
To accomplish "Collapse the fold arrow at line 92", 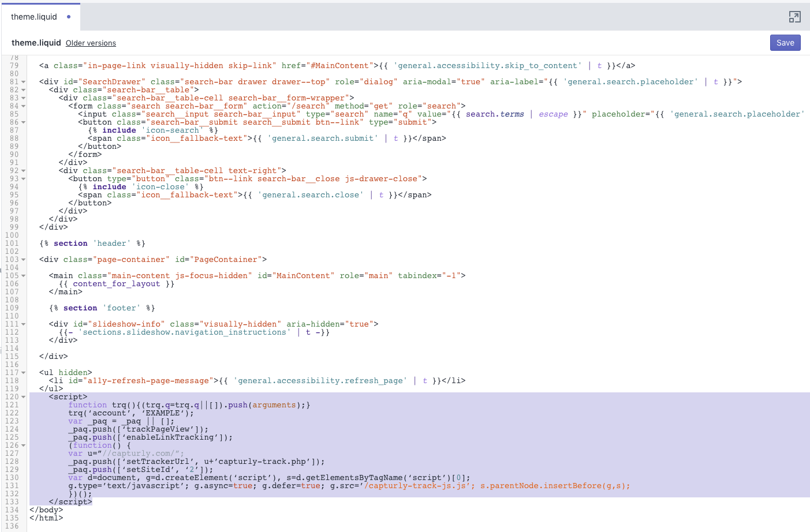I will tap(24, 171).
